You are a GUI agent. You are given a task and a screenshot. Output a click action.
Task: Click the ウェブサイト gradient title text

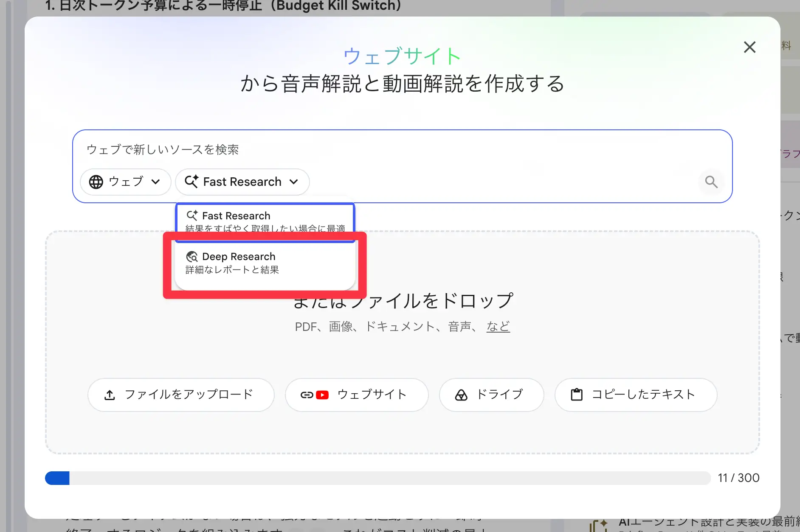[x=402, y=56]
